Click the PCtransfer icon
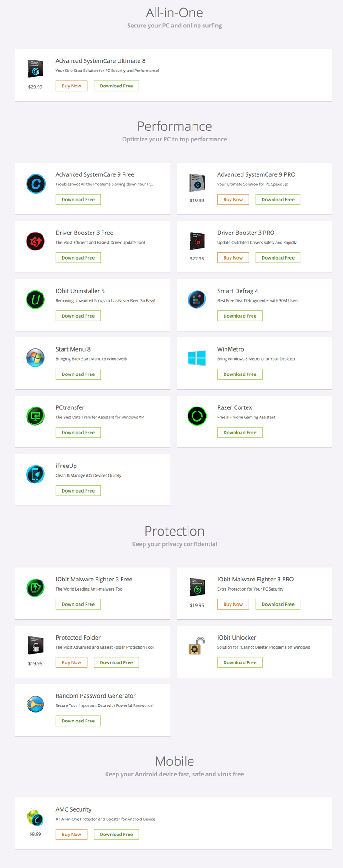 pyautogui.click(x=36, y=416)
